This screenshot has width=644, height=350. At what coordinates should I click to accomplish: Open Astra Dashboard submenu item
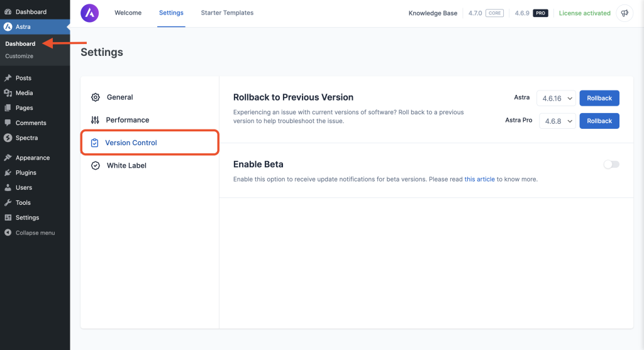tap(20, 44)
